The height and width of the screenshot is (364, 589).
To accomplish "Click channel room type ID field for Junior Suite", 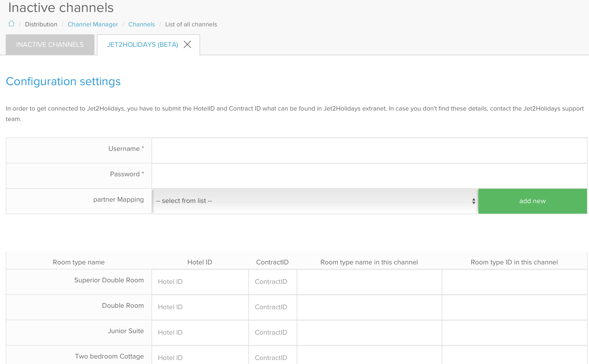I will coord(515,333).
